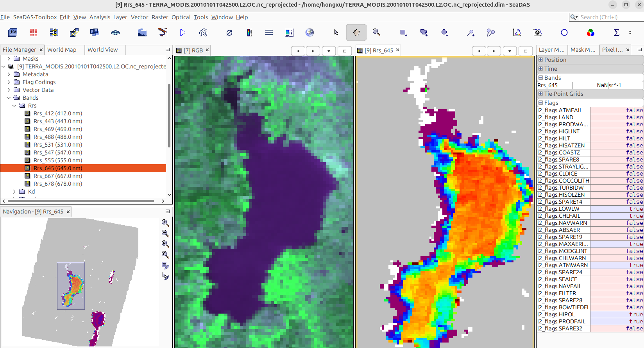Open the RGB Image color circles icon
The height and width of the screenshot is (348, 644).
590,32
